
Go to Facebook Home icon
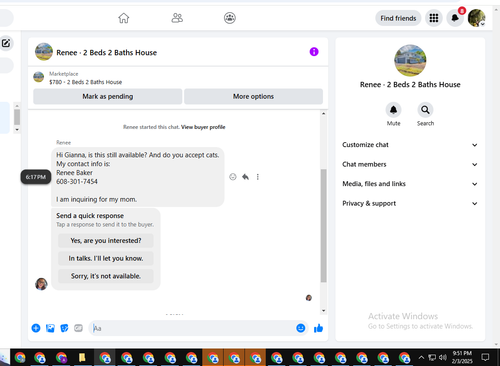point(124,18)
